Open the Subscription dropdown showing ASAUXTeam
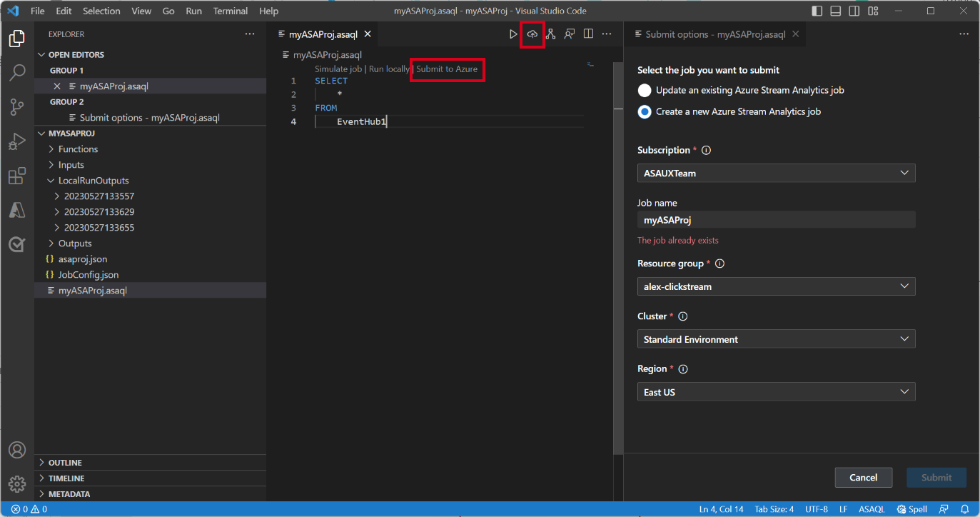The image size is (980, 517). (776, 173)
